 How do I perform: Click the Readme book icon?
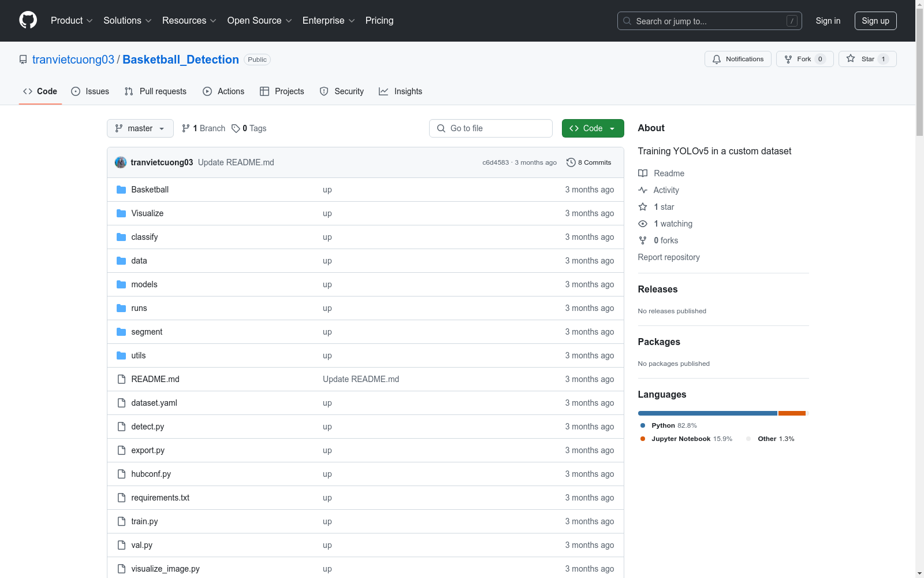pos(643,173)
